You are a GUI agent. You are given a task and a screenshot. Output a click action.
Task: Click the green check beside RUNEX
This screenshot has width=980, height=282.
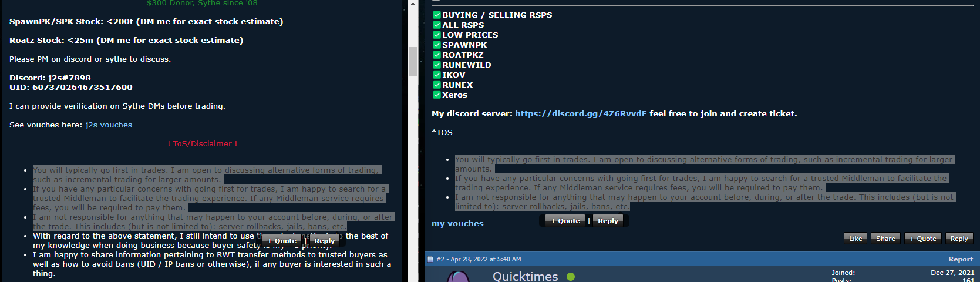pyautogui.click(x=437, y=85)
